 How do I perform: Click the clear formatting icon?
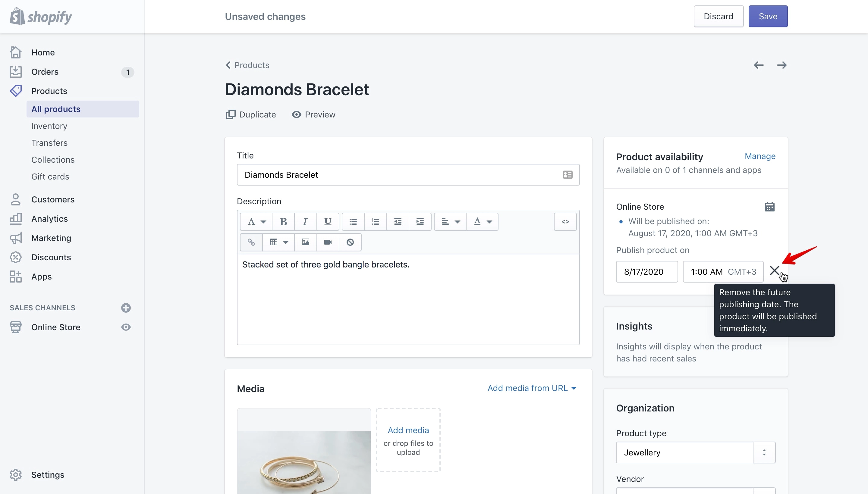tap(350, 242)
